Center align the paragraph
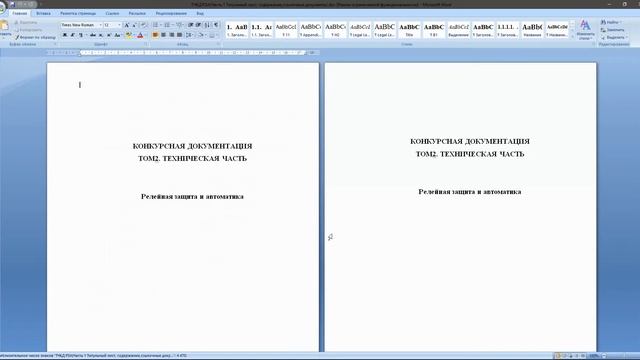The height and width of the screenshot is (360, 640). (x=163, y=35)
